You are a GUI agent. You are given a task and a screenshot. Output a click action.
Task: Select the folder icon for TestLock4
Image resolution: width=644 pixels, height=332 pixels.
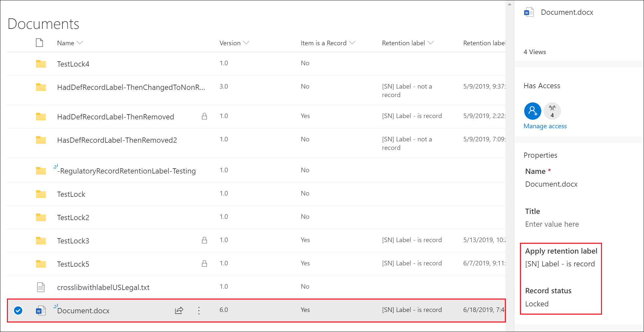click(x=40, y=64)
